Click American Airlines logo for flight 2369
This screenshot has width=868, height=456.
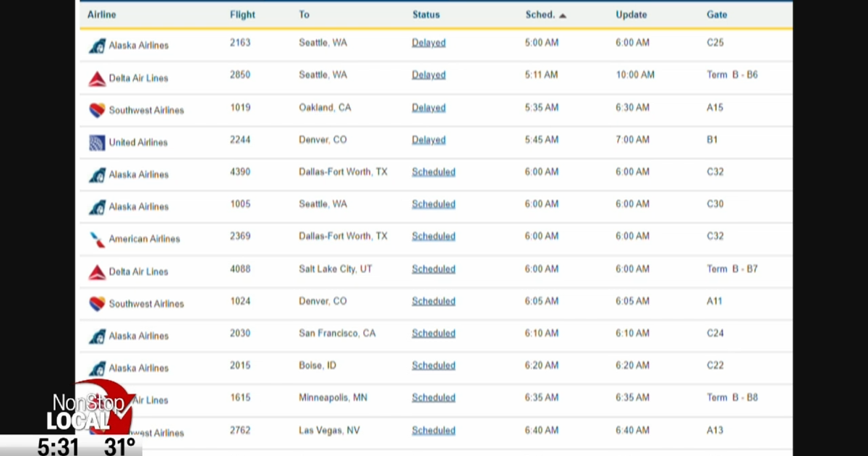point(97,239)
